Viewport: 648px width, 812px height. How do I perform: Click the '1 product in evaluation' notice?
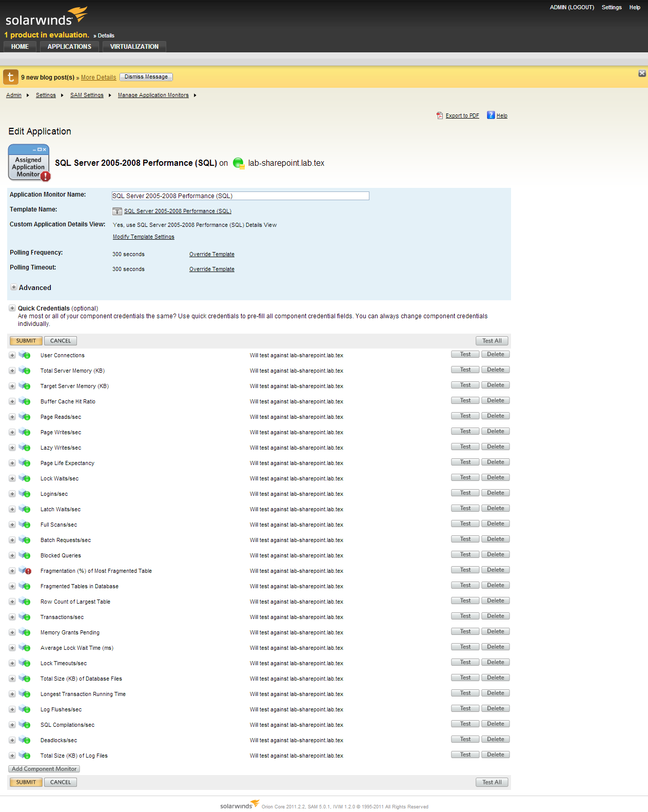click(x=47, y=35)
